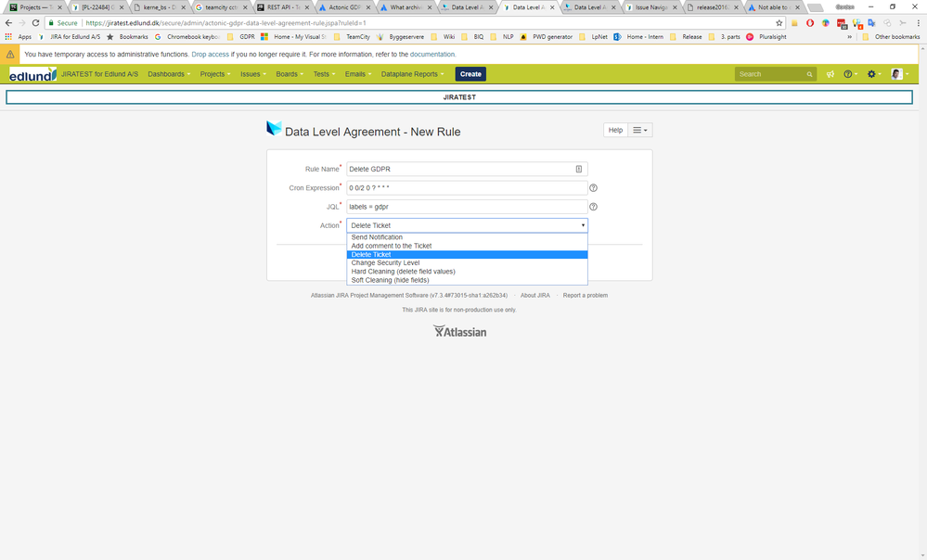Viewport: 927px width, 560px height.
Task: Open the documentation link in banner
Action: [x=432, y=54]
